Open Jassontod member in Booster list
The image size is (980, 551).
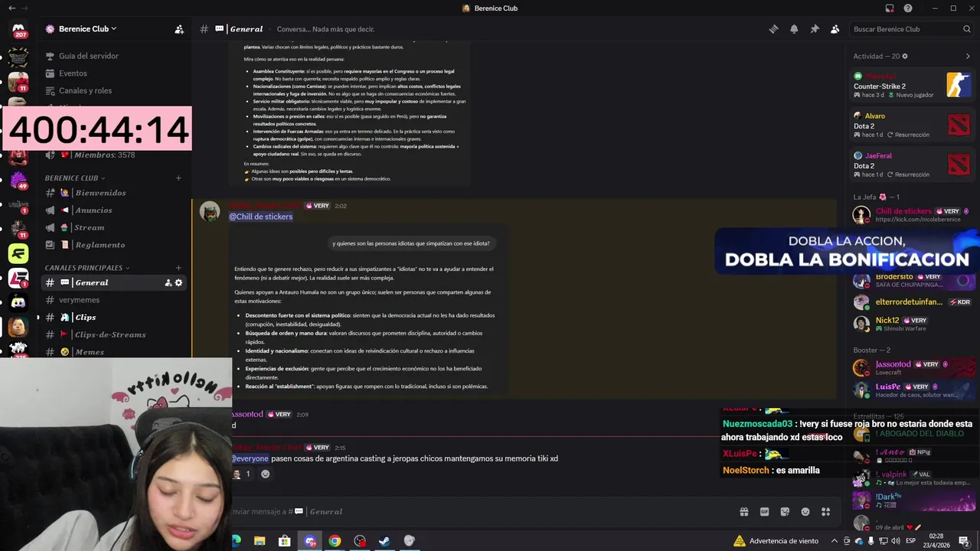point(911,367)
